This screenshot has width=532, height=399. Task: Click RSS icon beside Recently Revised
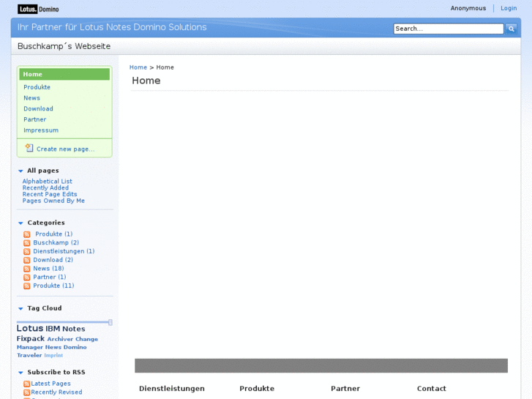27,392
